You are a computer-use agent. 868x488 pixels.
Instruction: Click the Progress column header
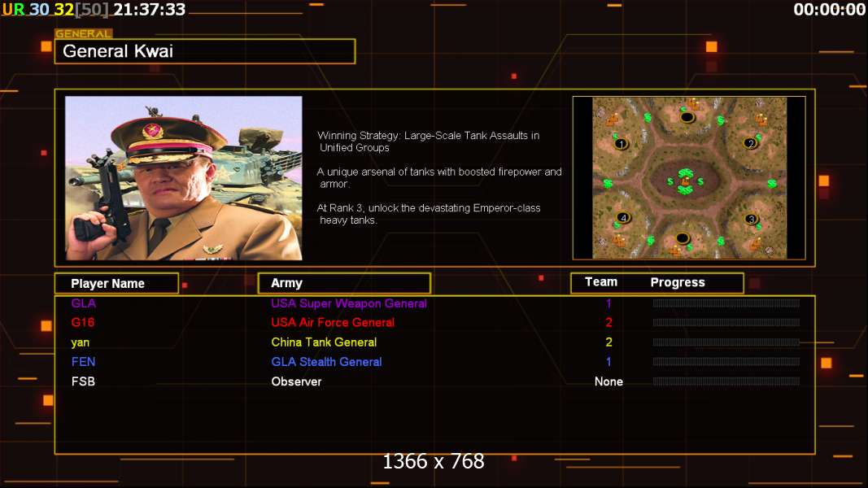(678, 283)
